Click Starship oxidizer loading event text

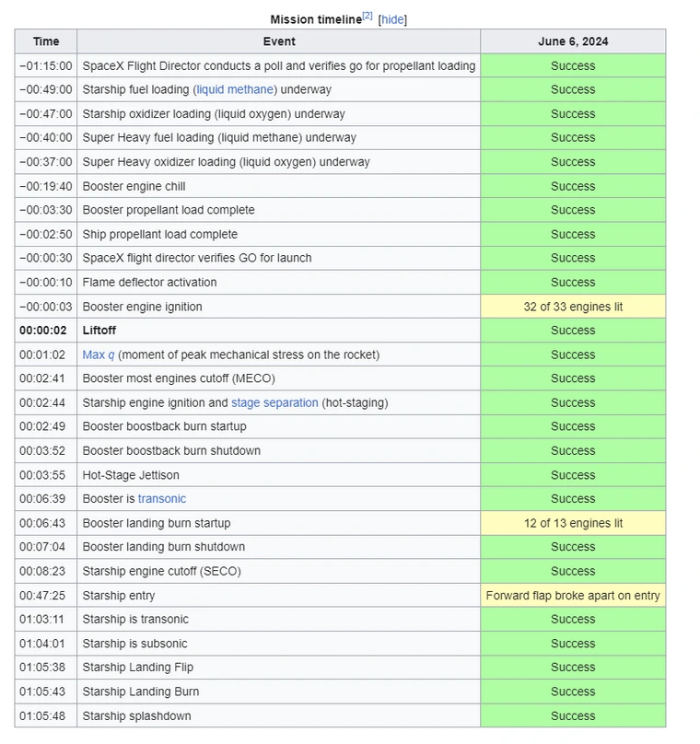coord(214,114)
